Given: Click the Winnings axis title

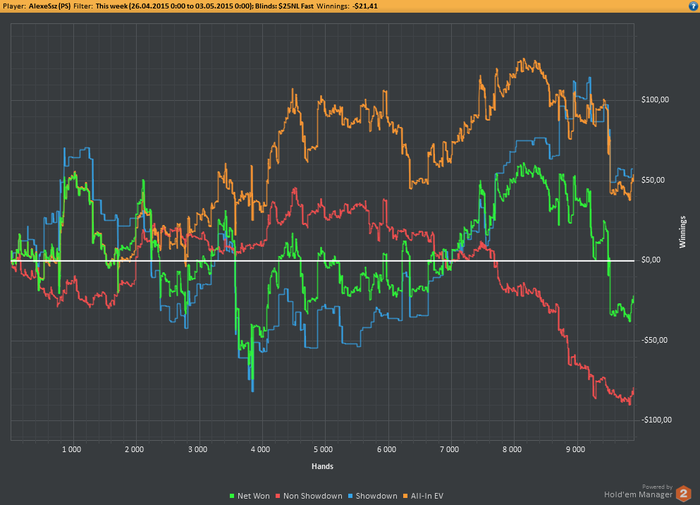Looking at the screenshot, I should pyautogui.click(x=682, y=232).
